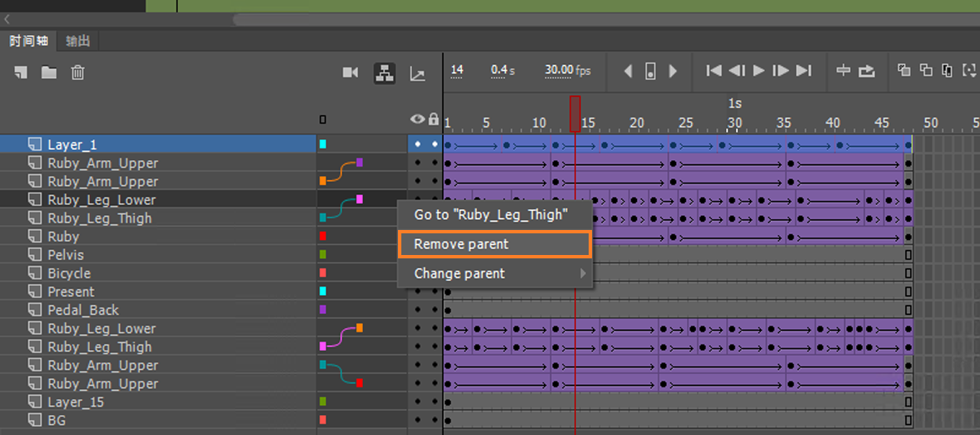Choose Remove parent from the context menu
The height and width of the screenshot is (435, 980).
[x=495, y=244]
